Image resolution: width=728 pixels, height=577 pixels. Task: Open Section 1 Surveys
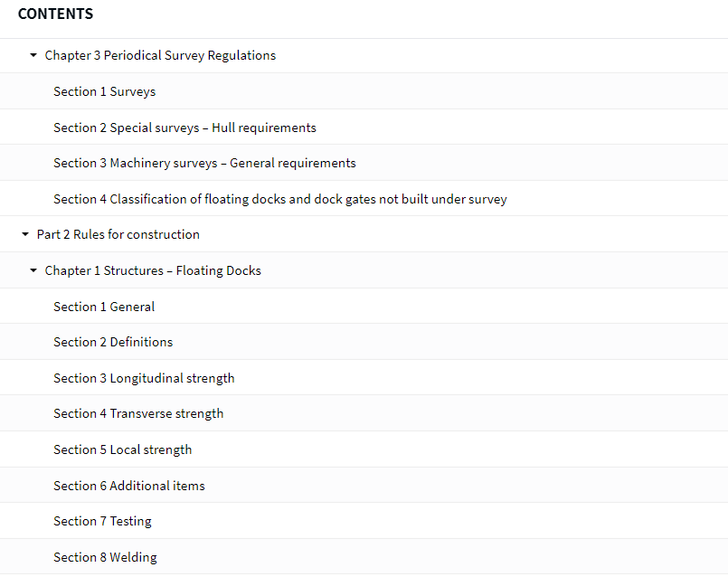[105, 91]
